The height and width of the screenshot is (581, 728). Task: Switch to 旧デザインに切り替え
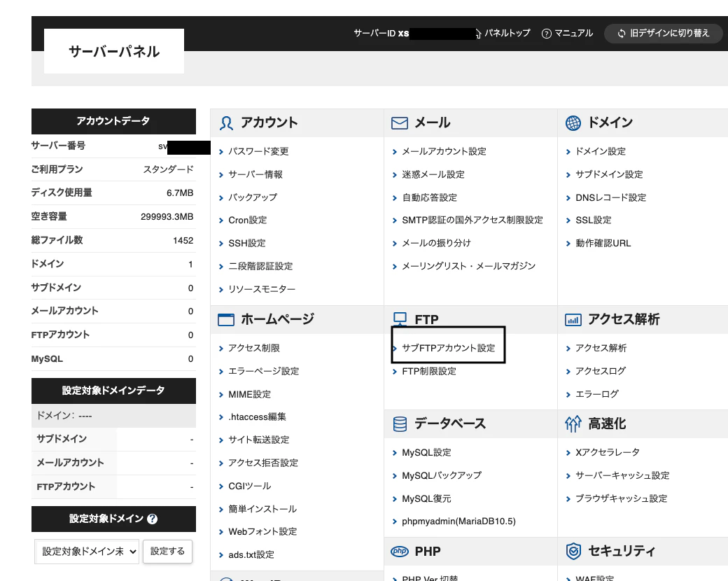point(663,33)
